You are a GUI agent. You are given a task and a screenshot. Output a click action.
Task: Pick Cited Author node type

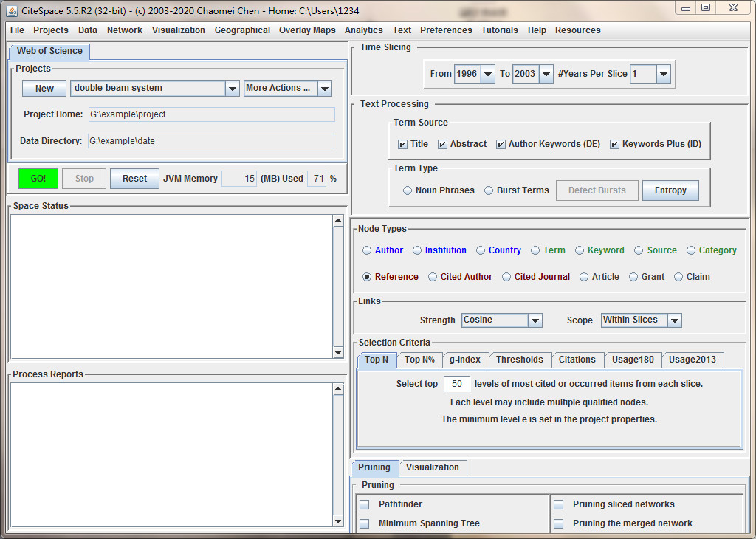tap(433, 277)
